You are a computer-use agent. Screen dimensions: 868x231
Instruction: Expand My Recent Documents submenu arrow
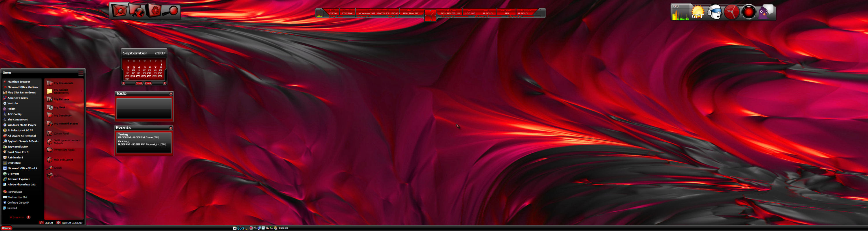(82, 91)
